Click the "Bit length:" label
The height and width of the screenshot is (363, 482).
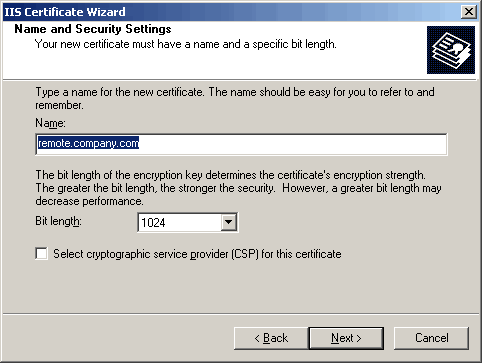click(x=58, y=221)
